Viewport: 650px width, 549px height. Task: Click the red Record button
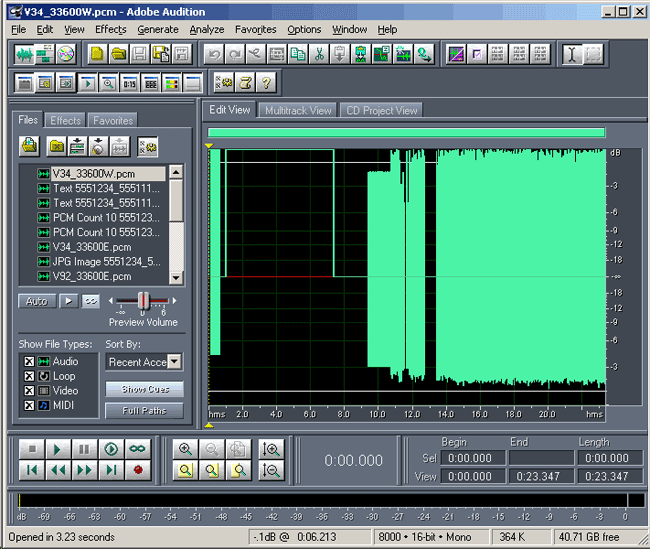pos(137,470)
